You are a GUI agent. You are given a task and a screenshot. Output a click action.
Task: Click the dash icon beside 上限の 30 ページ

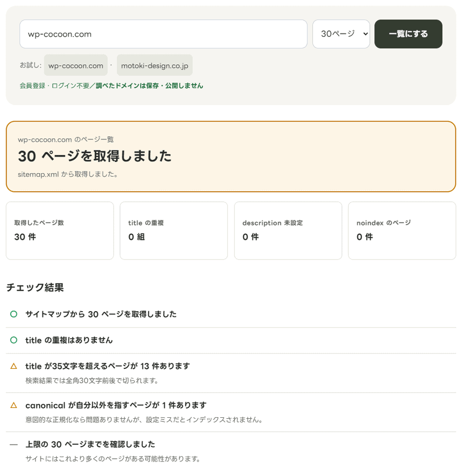(x=14, y=445)
